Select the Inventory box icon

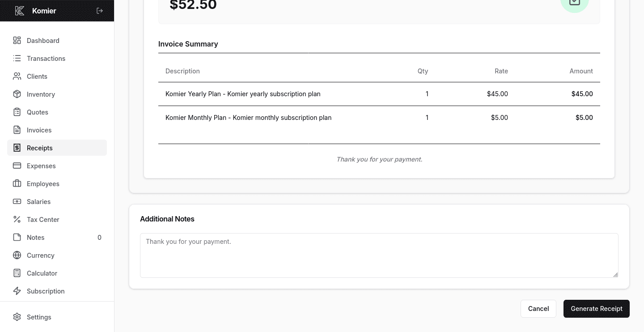coord(17,94)
